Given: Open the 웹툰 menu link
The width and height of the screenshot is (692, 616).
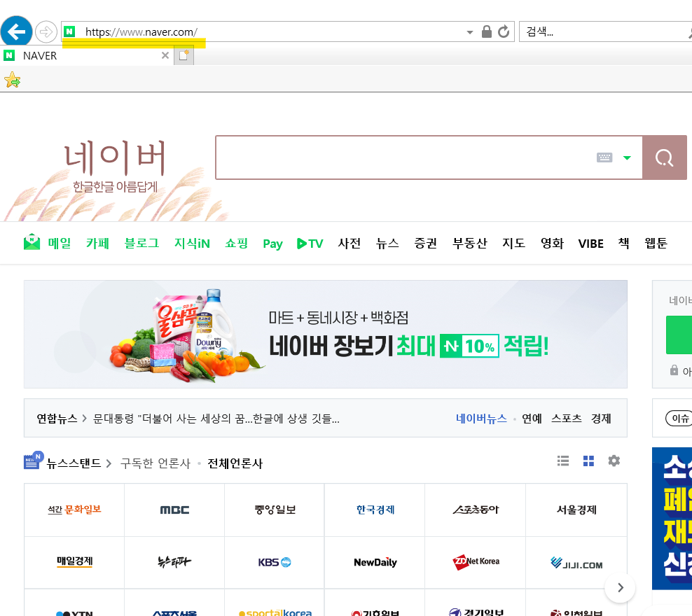Looking at the screenshot, I should coord(656,243).
